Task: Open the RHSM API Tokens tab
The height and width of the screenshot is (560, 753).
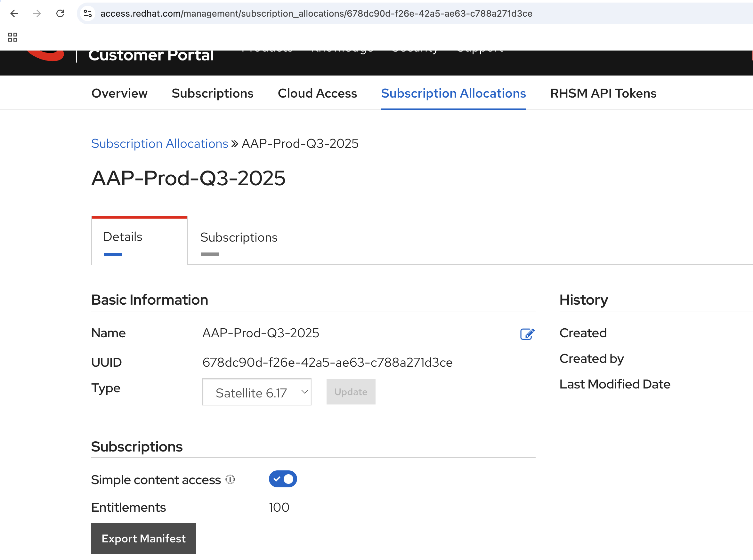Action: 603,93
